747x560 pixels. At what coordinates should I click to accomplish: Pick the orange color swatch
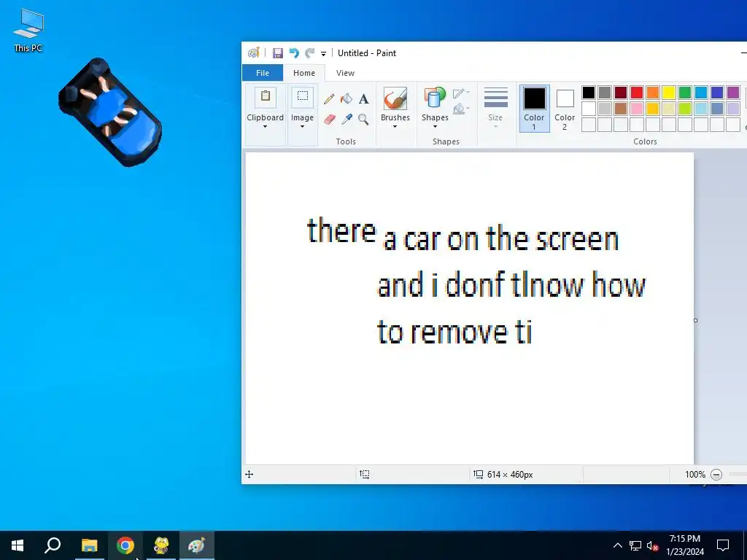653,93
